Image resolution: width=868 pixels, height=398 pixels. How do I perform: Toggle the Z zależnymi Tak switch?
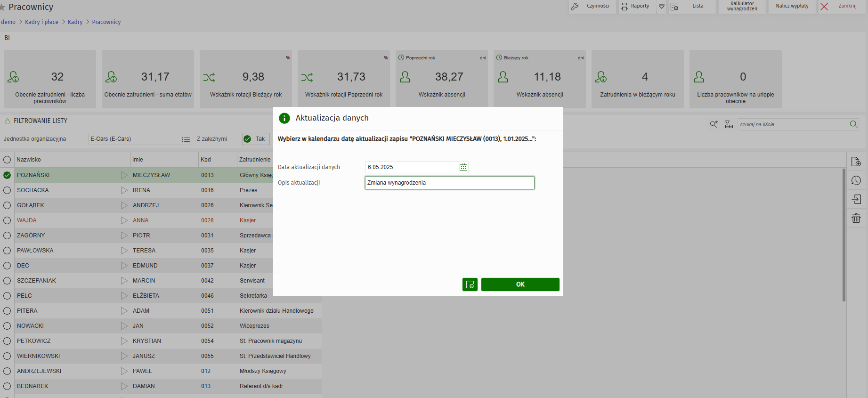click(x=255, y=139)
